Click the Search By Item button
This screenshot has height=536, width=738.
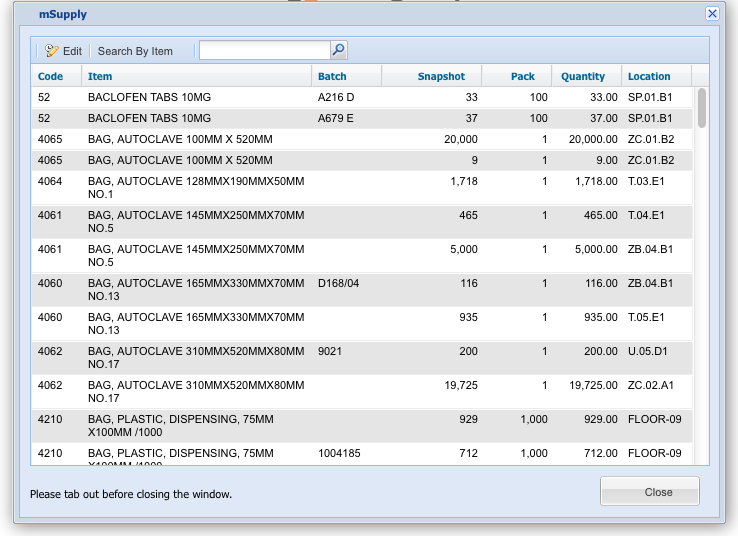[135, 51]
